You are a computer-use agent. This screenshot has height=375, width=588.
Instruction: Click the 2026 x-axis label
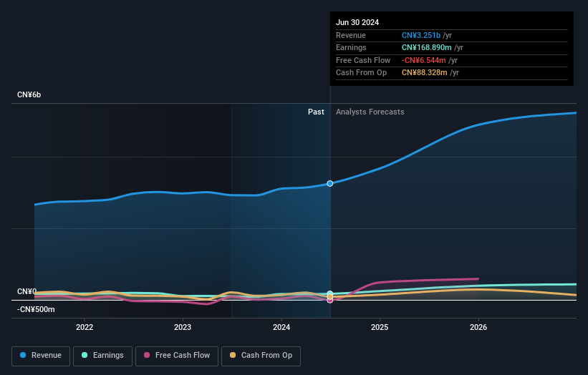click(x=478, y=327)
